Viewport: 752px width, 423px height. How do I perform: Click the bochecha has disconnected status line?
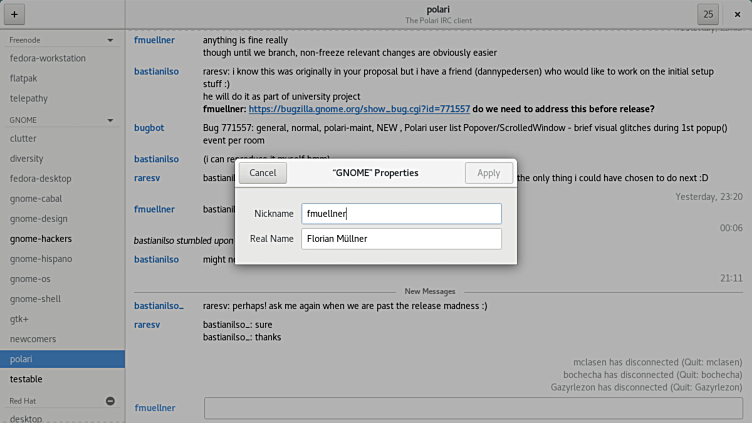[653, 375]
